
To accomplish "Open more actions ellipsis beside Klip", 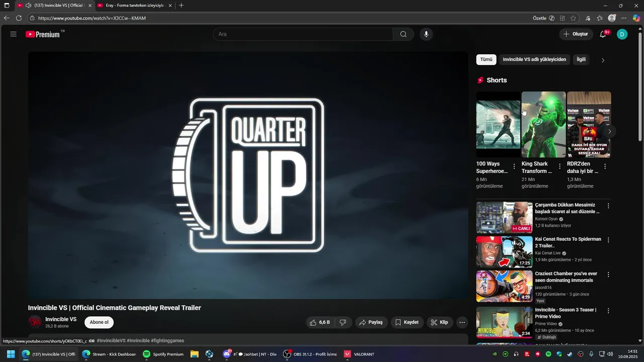I will pyautogui.click(x=462, y=322).
